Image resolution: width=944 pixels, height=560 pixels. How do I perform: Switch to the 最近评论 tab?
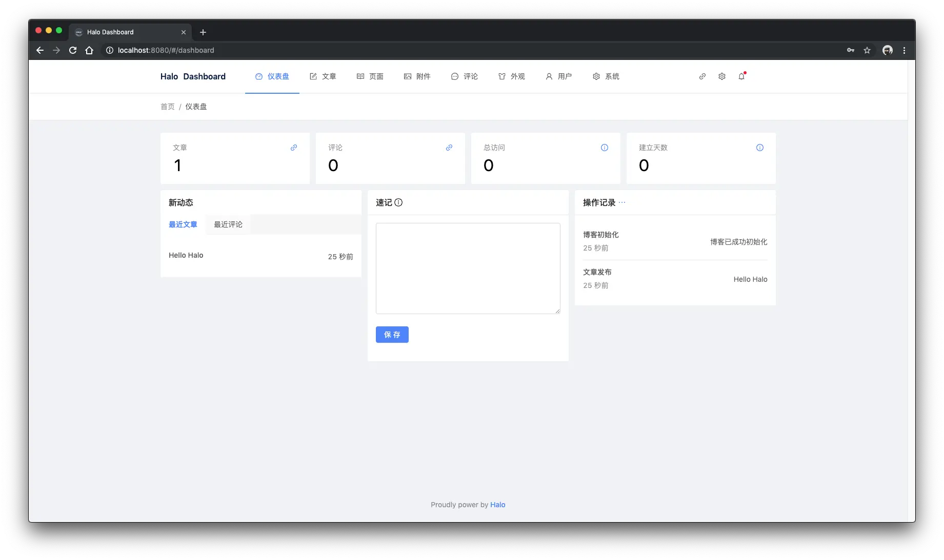228,224
